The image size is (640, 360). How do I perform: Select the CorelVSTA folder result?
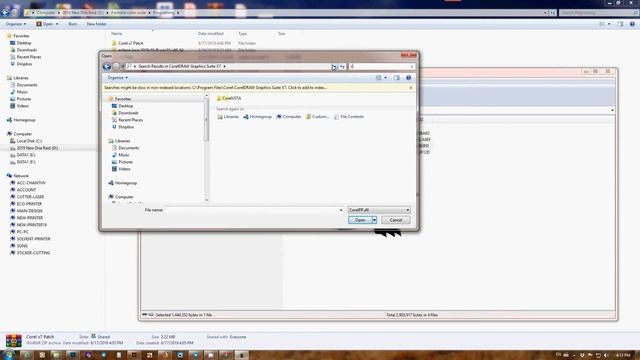(x=229, y=98)
